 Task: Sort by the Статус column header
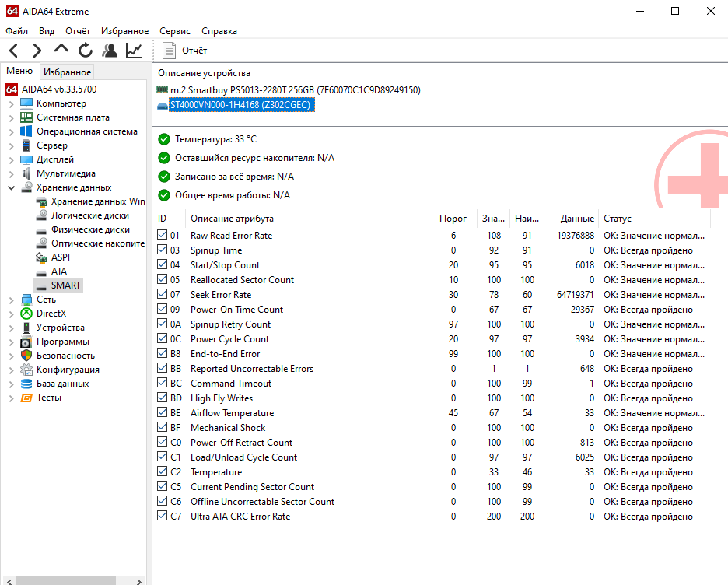point(654,219)
